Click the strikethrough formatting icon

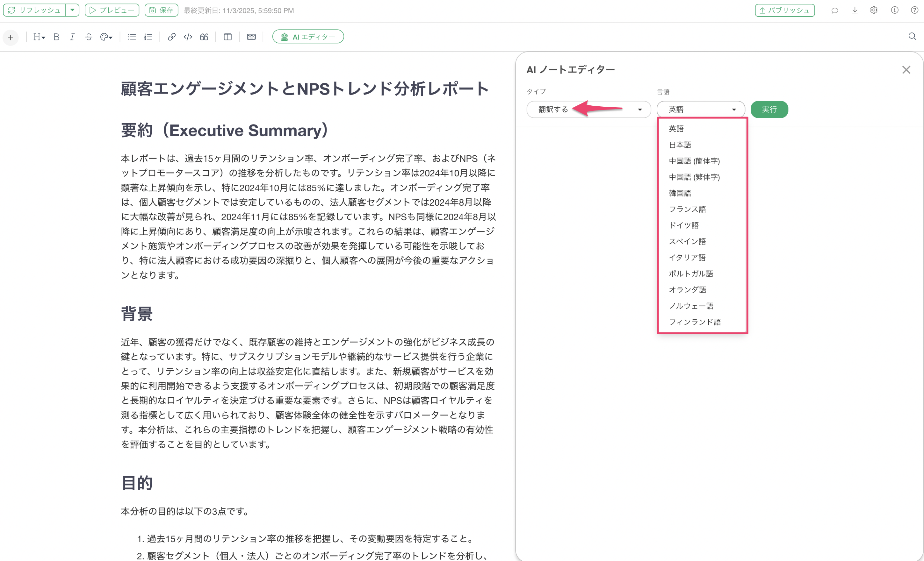click(88, 37)
